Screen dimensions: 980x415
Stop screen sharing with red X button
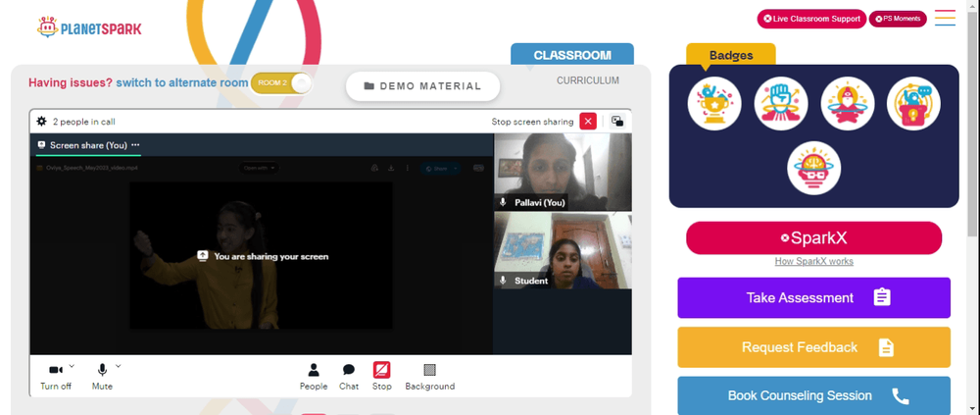pos(588,122)
